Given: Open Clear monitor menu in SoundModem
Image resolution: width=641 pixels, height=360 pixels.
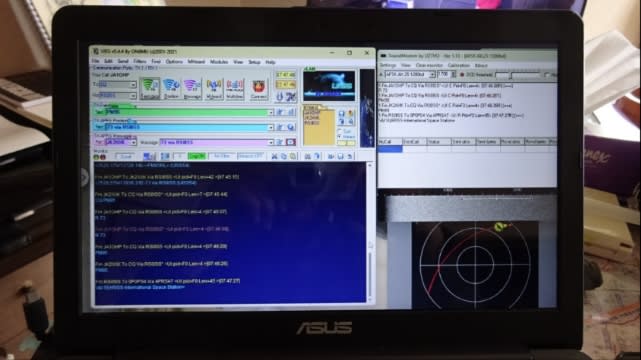Looking at the screenshot, I should (x=429, y=65).
